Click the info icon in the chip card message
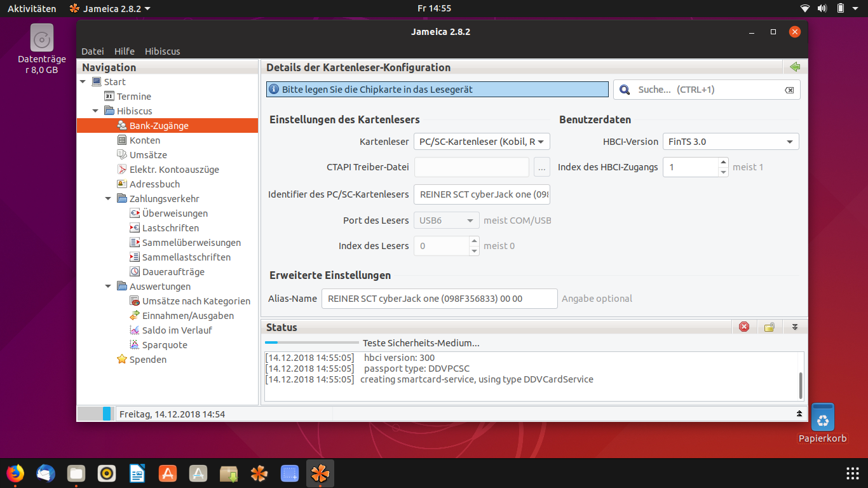This screenshot has height=488, width=868. coord(274,90)
